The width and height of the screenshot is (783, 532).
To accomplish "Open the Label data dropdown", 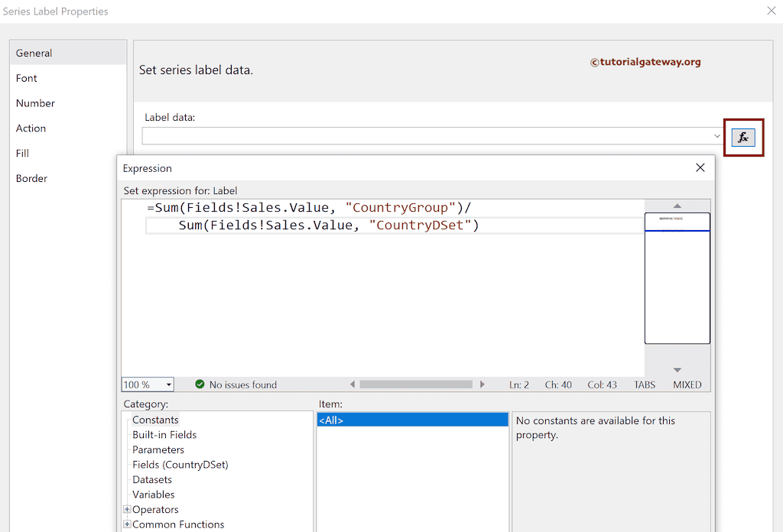I will click(716, 136).
